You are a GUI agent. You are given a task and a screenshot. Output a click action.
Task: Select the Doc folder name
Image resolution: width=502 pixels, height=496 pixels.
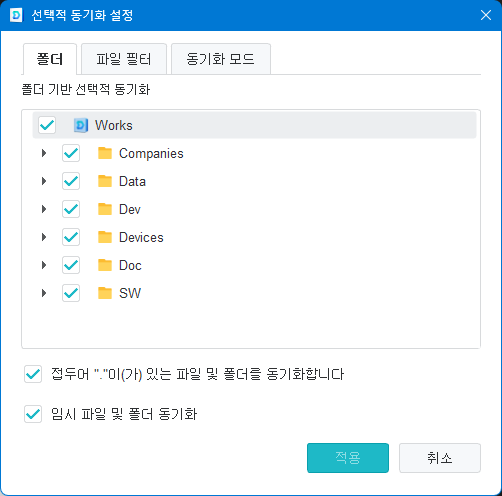coord(130,265)
